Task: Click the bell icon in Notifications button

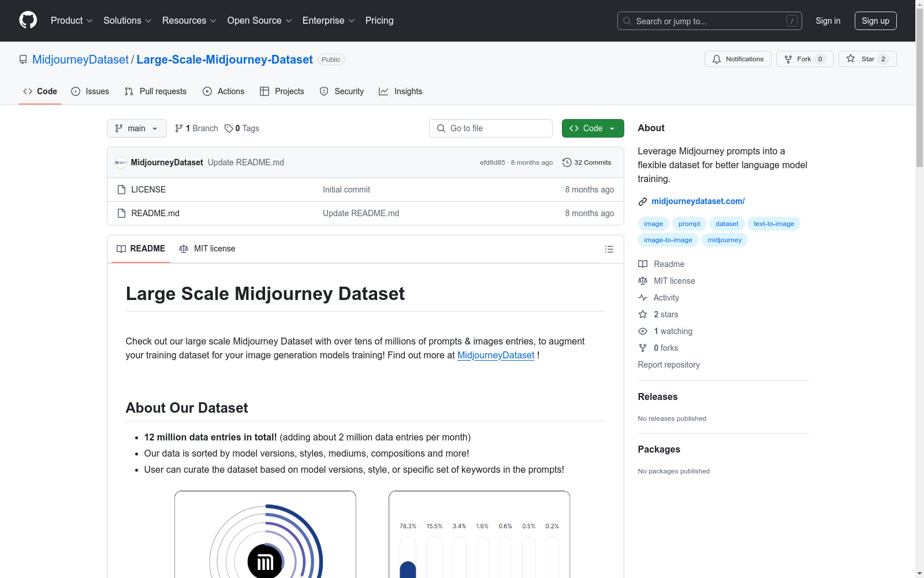Action: 717,59
